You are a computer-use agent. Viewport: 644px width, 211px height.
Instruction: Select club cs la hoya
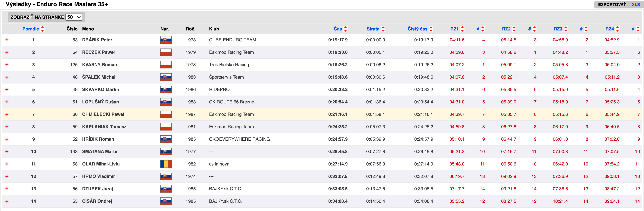[219, 164]
